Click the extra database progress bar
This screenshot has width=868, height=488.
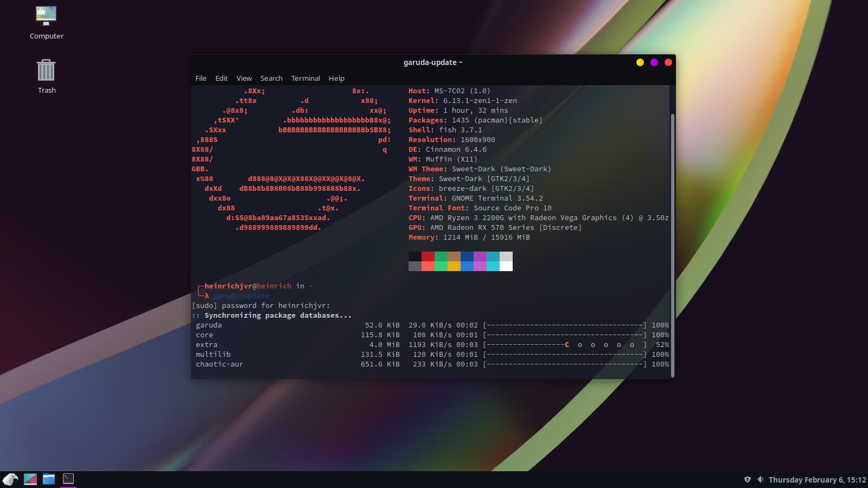pos(565,345)
